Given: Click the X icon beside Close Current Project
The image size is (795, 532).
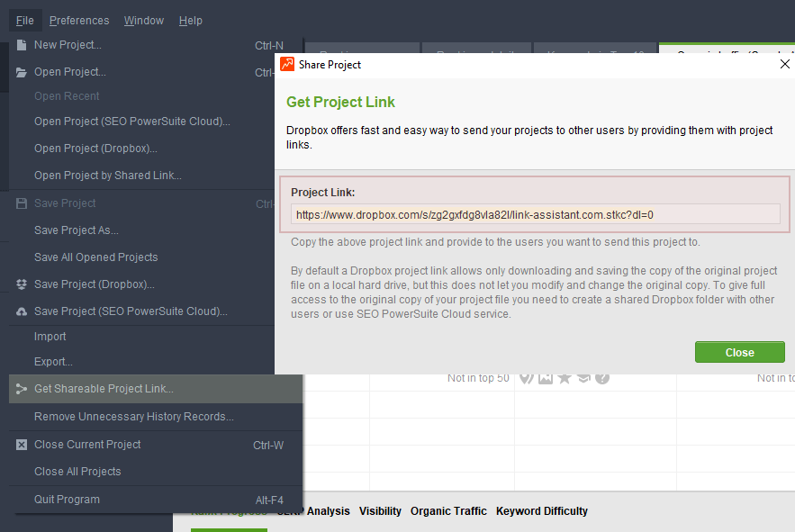Looking at the screenshot, I should [x=22, y=445].
